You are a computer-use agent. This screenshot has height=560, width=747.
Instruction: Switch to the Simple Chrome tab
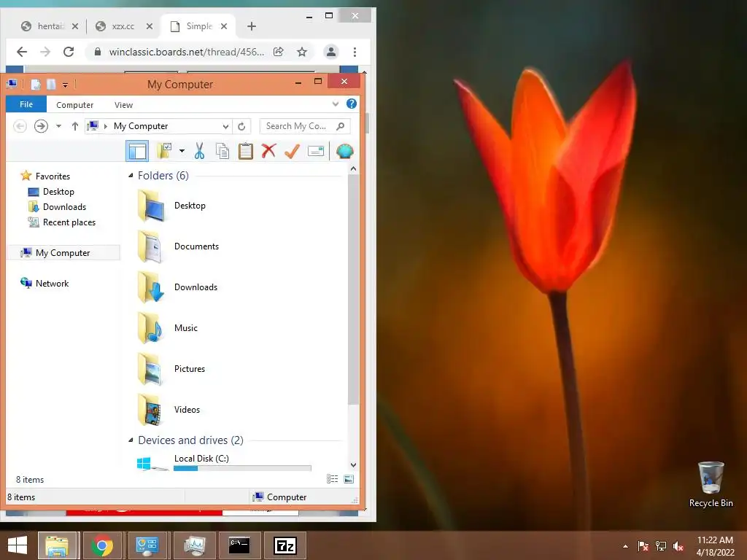[199, 26]
